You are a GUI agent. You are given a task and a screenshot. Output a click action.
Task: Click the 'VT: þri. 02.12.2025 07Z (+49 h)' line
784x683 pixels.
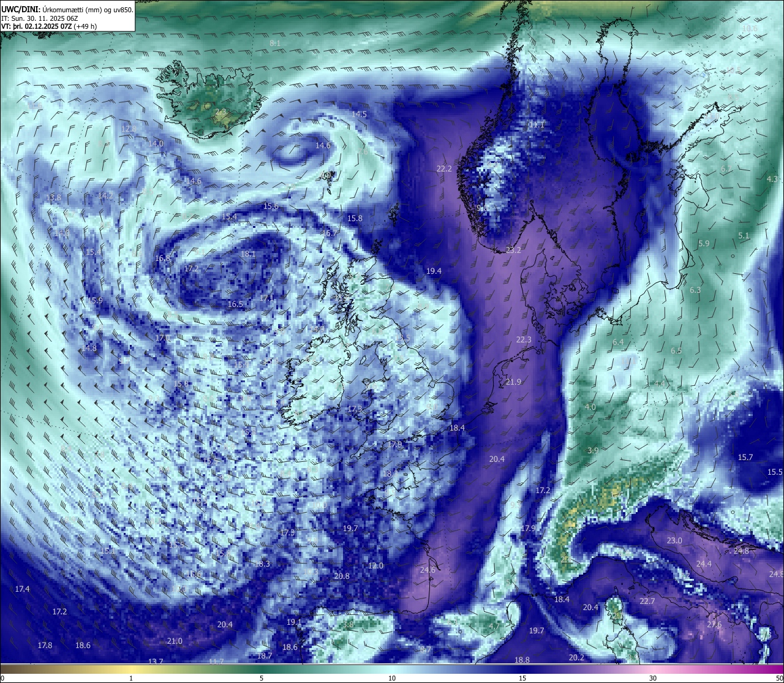(x=49, y=26)
